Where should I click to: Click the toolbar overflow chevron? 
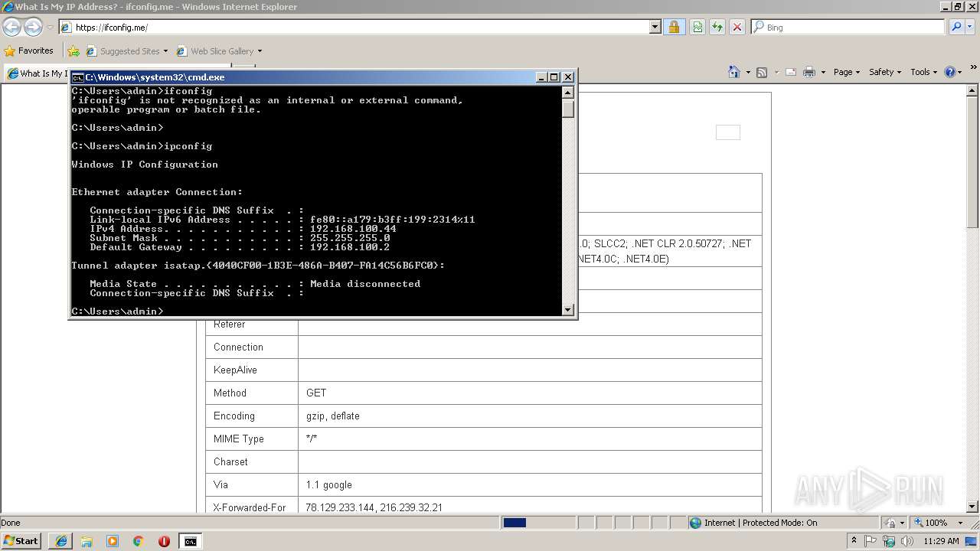(974, 68)
